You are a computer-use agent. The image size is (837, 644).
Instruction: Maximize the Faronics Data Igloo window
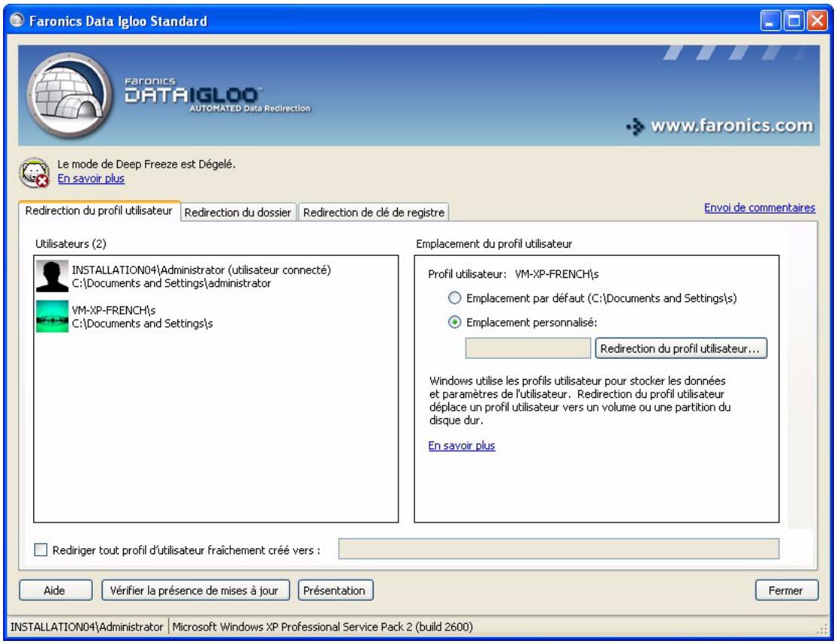pyautogui.click(x=794, y=21)
